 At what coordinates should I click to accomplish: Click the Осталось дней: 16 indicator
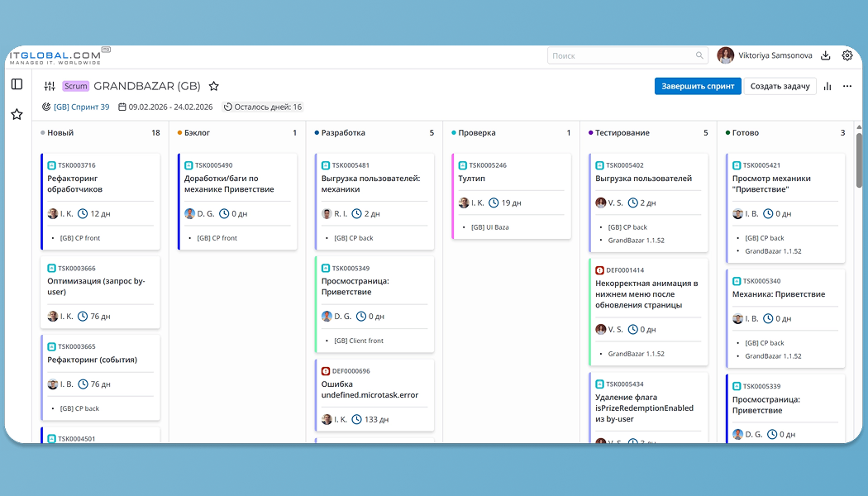click(262, 107)
